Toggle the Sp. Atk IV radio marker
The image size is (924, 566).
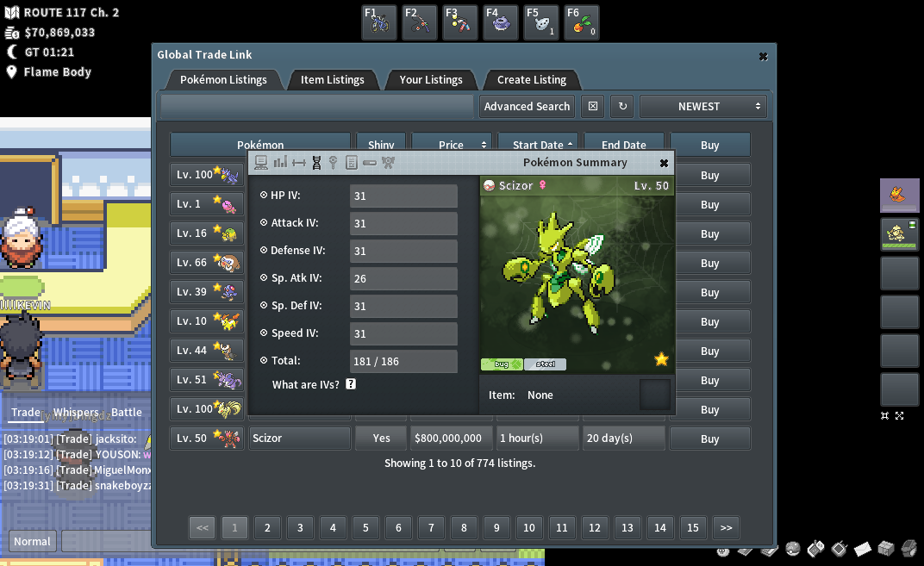click(x=264, y=278)
